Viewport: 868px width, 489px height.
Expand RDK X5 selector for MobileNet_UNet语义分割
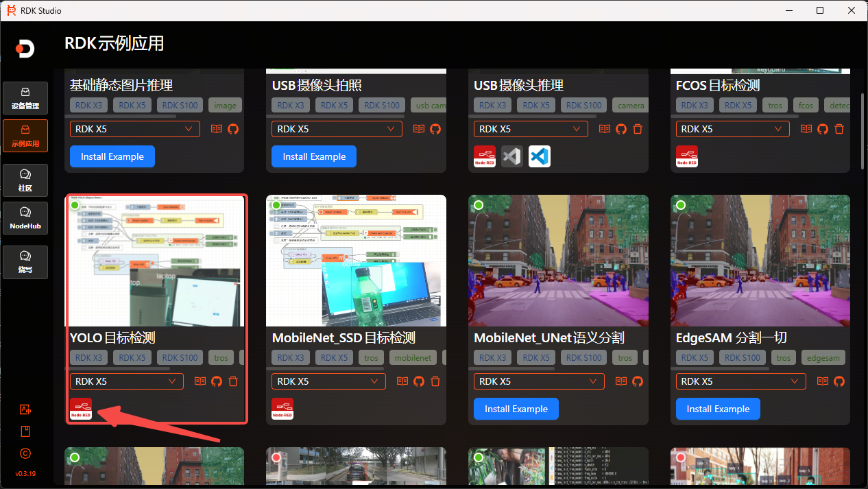538,381
